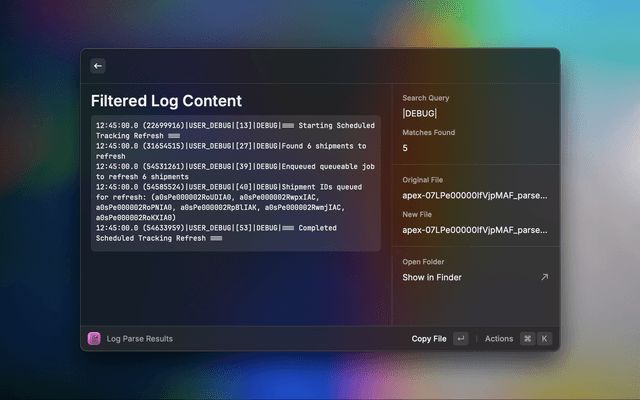Click the Shipment IDs queued log entry
Image resolution: width=640 pixels, height=400 pixels.
pyautogui.click(x=235, y=200)
